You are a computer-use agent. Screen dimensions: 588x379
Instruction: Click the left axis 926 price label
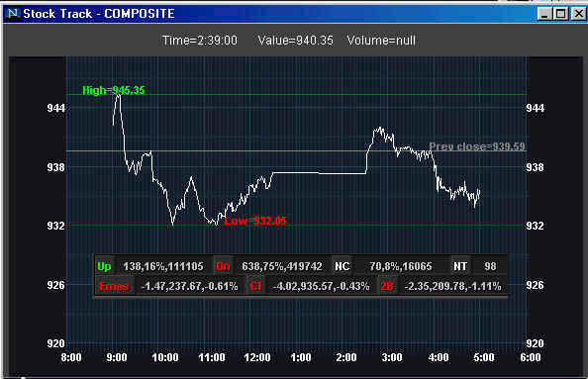coord(55,285)
